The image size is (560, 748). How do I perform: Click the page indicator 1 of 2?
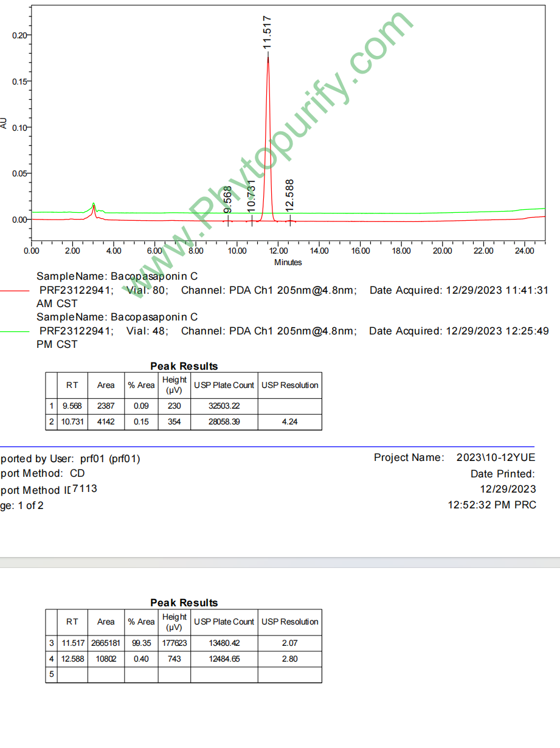(31, 505)
